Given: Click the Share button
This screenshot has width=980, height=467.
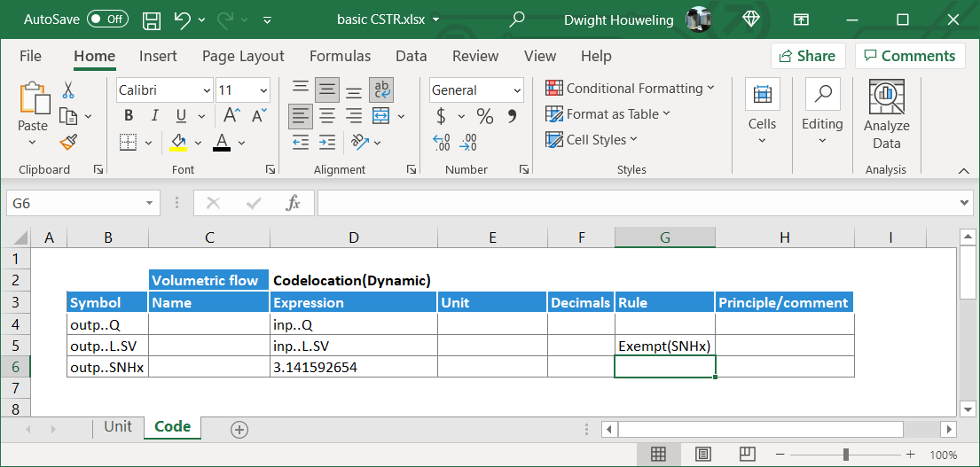Looking at the screenshot, I should (807, 56).
